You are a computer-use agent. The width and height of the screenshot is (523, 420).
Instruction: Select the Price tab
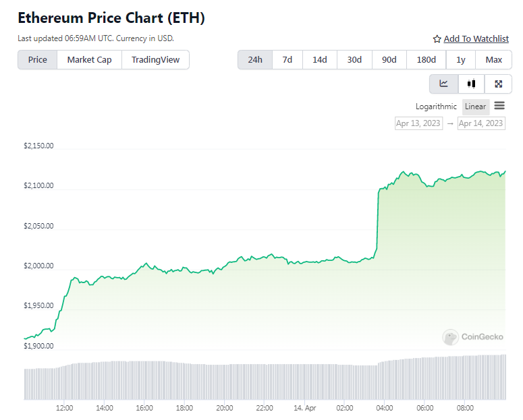pos(38,60)
